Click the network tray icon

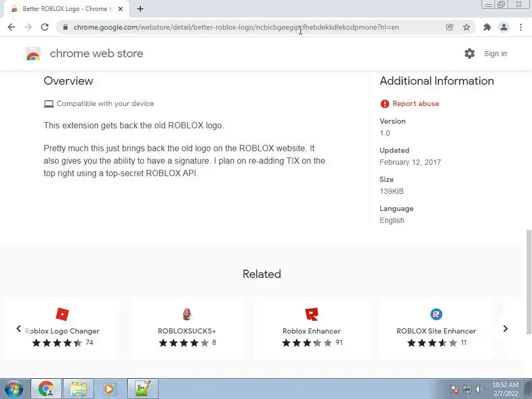(467, 389)
